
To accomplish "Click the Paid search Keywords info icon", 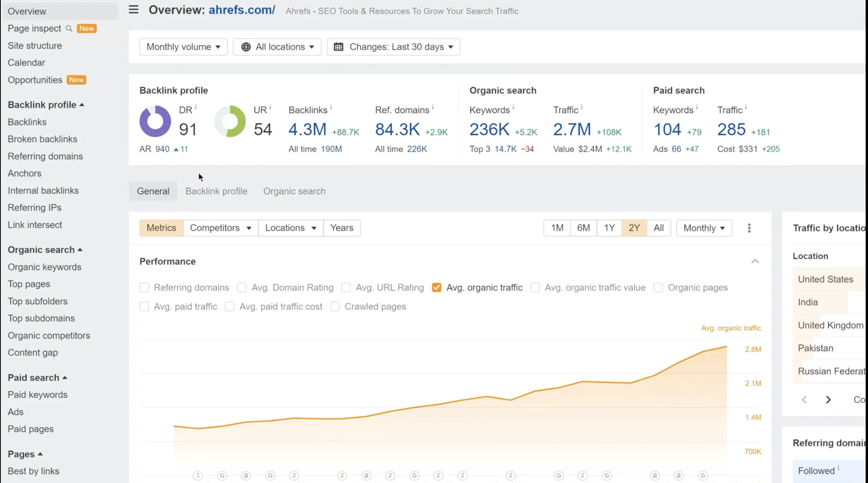I will click(697, 107).
